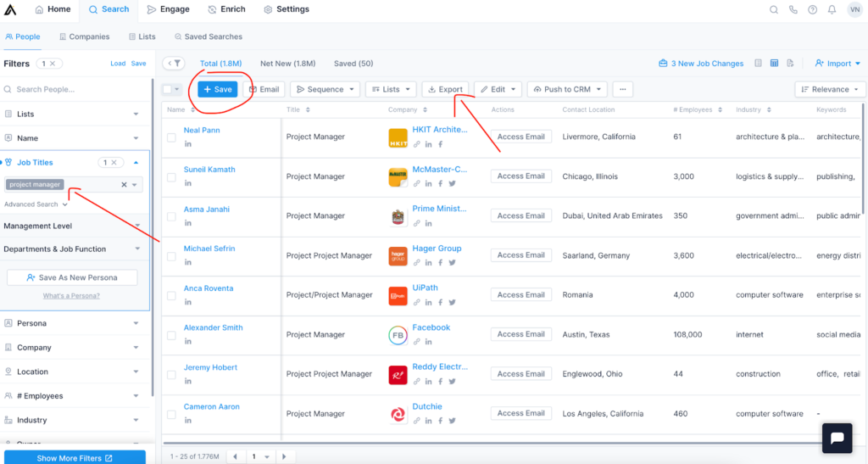Open the Relevance sort dropdown
Viewport: 868px width, 464px height.
[829, 89]
